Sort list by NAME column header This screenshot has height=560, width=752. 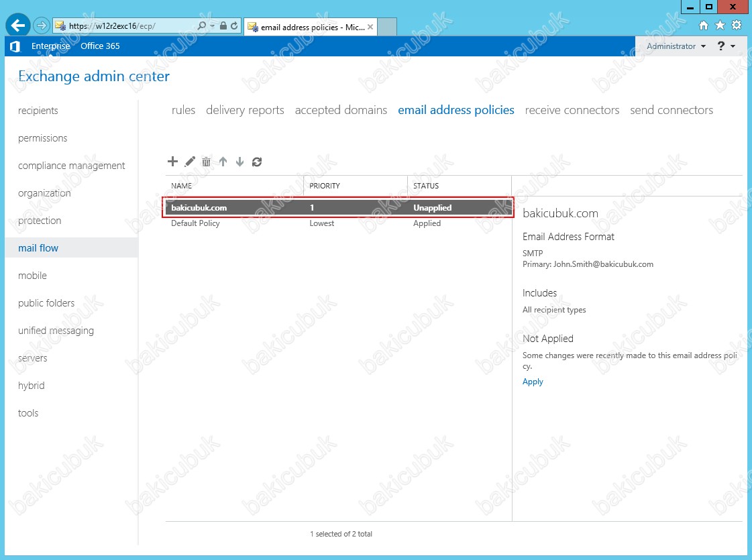coord(235,186)
